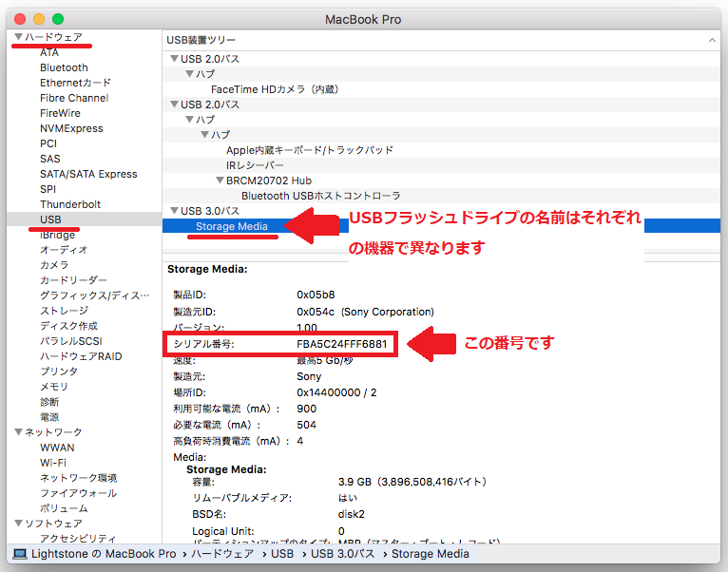Open NVMExpress sidebar entry
Viewport: 728px width, 572px height.
point(71,128)
